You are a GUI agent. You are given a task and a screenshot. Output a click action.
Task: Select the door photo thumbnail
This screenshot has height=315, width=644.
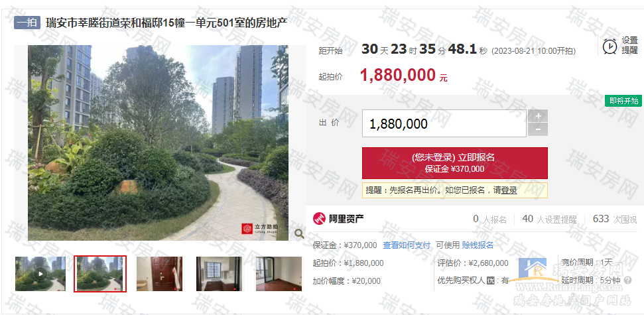click(159, 274)
